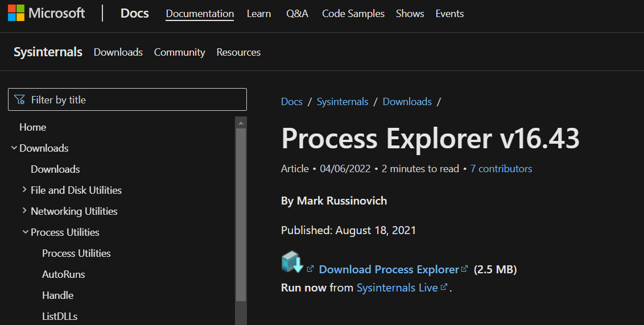Click Published: August 18, 2021 text
644x325 pixels.
tap(348, 230)
